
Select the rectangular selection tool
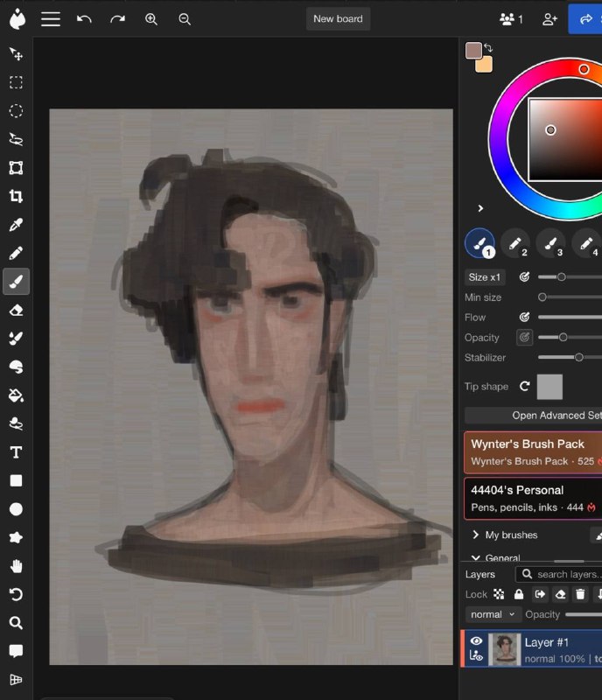(x=16, y=82)
